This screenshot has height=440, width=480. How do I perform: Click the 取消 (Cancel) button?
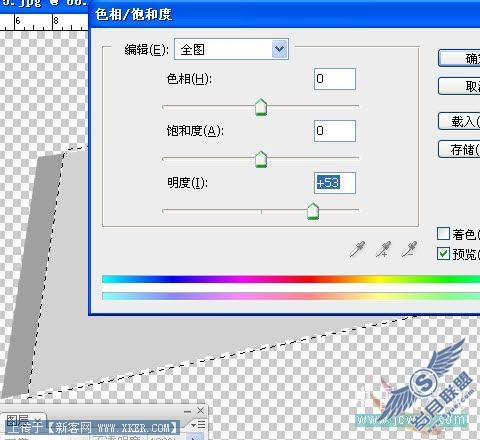459,86
